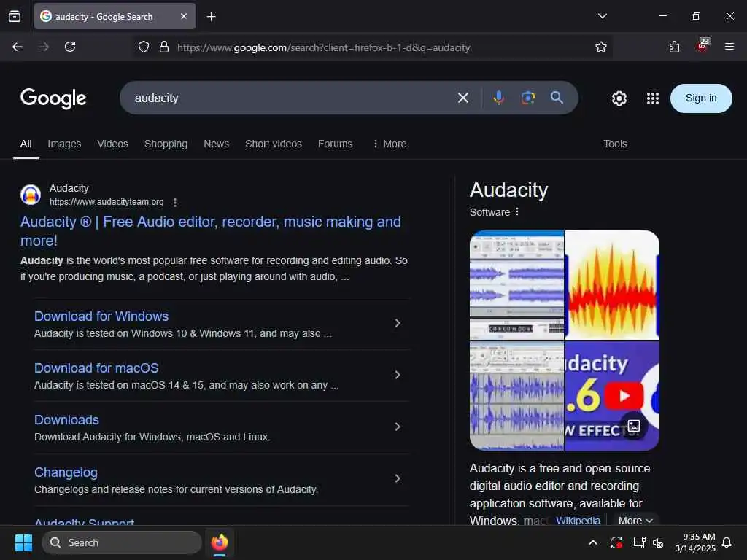Click the Audacity site favicon in the result
The height and width of the screenshot is (560, 747).
point(31,195)
